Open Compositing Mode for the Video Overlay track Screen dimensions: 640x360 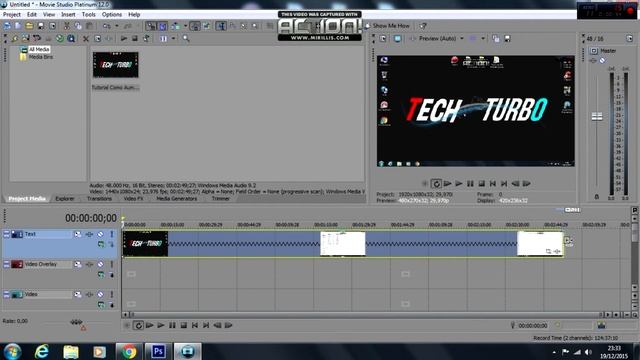pyautogui.click(x=100, y=275)
